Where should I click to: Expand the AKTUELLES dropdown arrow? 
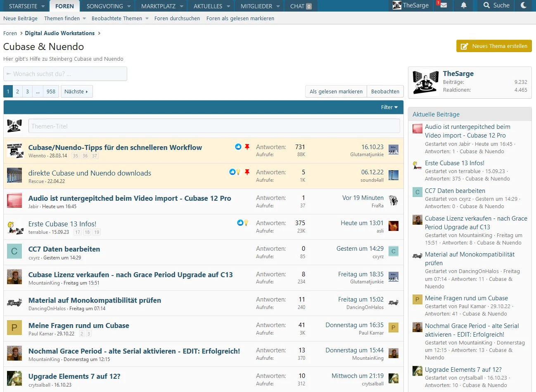pyautogui.click(x=228, y=6)
